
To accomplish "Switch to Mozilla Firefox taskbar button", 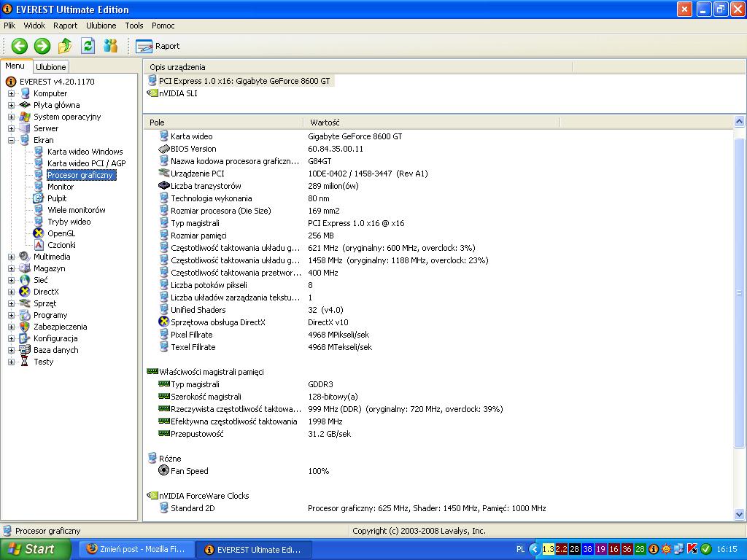I will click(x=135, y=549).
